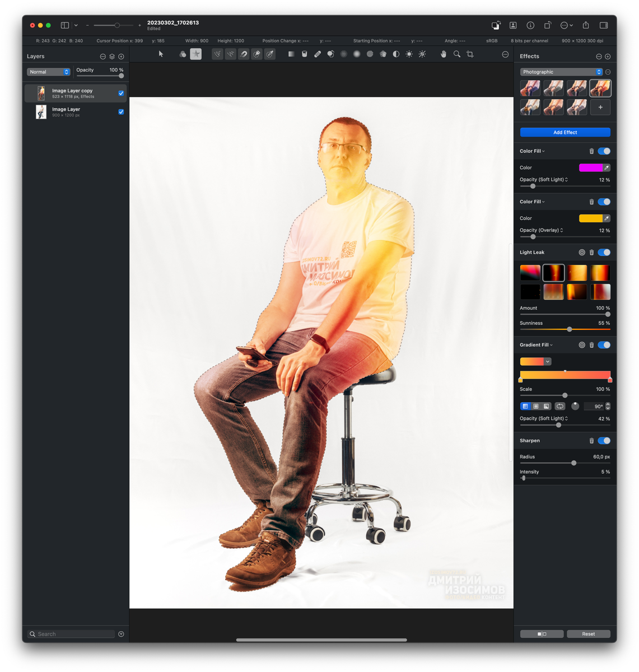Pick the magnetic selection magnet tool
This screenshot has height=672, width=639.
click(x=244, y=54)
